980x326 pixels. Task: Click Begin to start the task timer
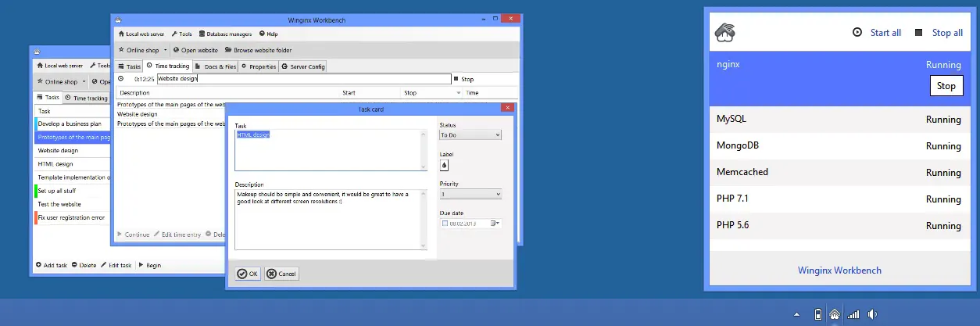[x=149, y=265]
